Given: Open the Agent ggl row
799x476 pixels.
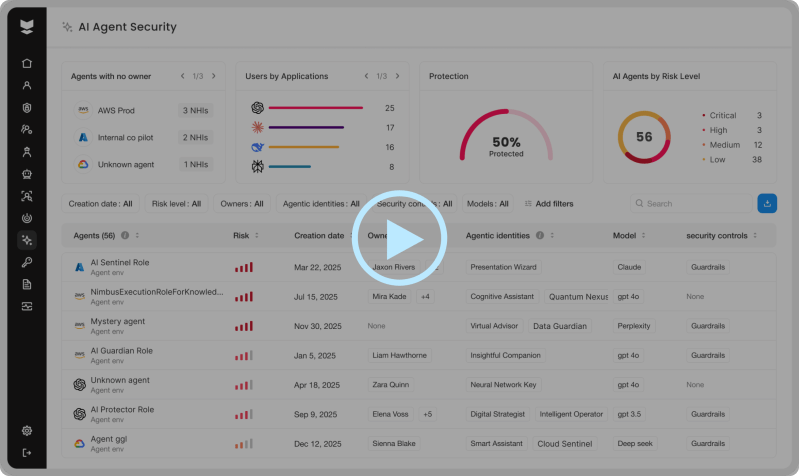Looking at the screenshot, I should coord(419,443).
